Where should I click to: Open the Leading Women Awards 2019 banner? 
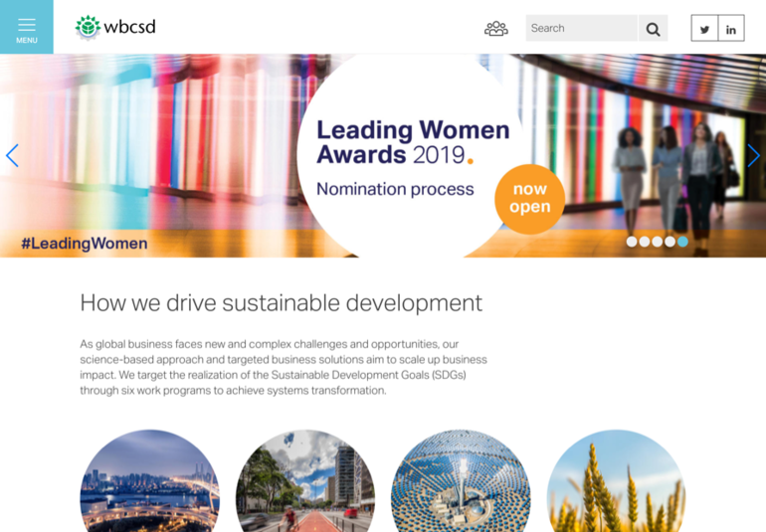383,155
